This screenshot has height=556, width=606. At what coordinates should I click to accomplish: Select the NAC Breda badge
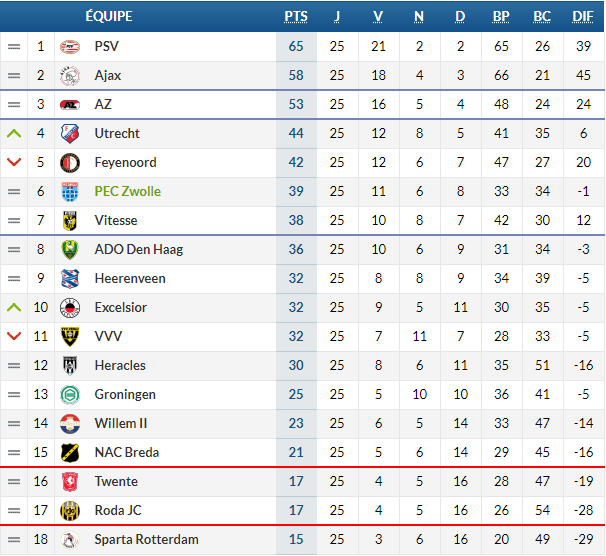click(70, 452)
